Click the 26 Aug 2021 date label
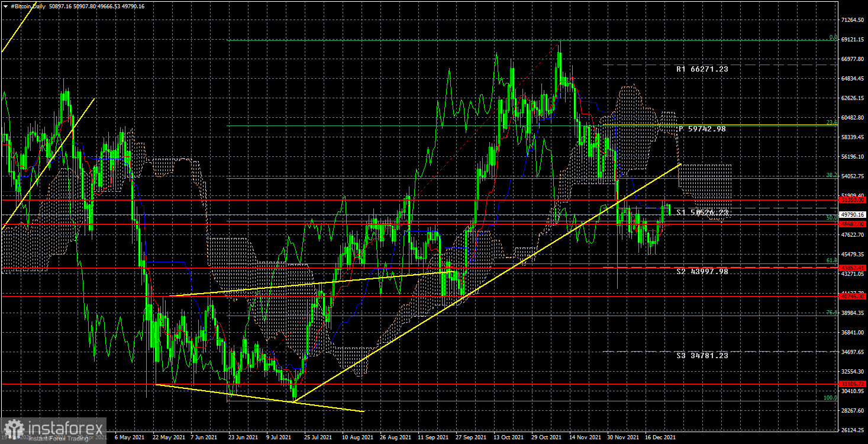 coord(396,437)
